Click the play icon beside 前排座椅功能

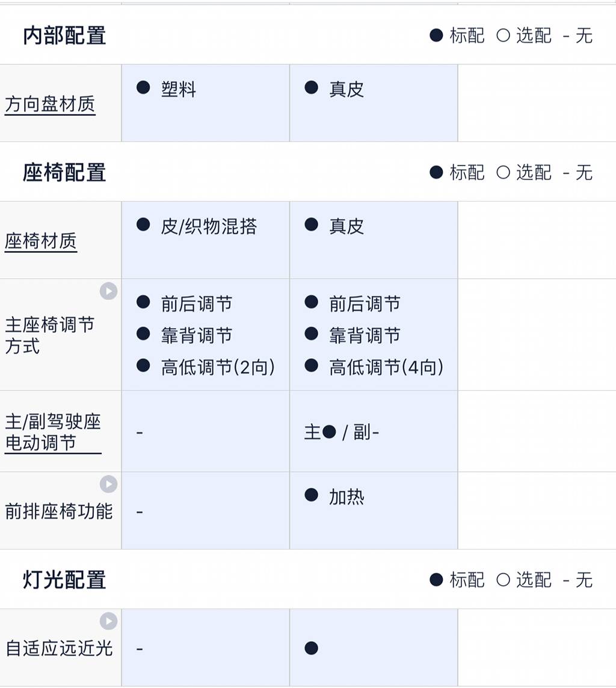(x=108, y=484)
